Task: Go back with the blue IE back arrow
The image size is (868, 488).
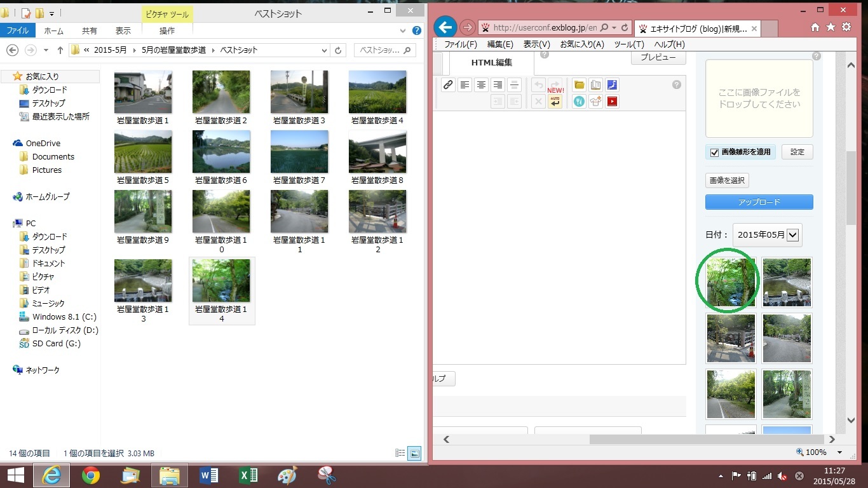Action: (446, 27)
